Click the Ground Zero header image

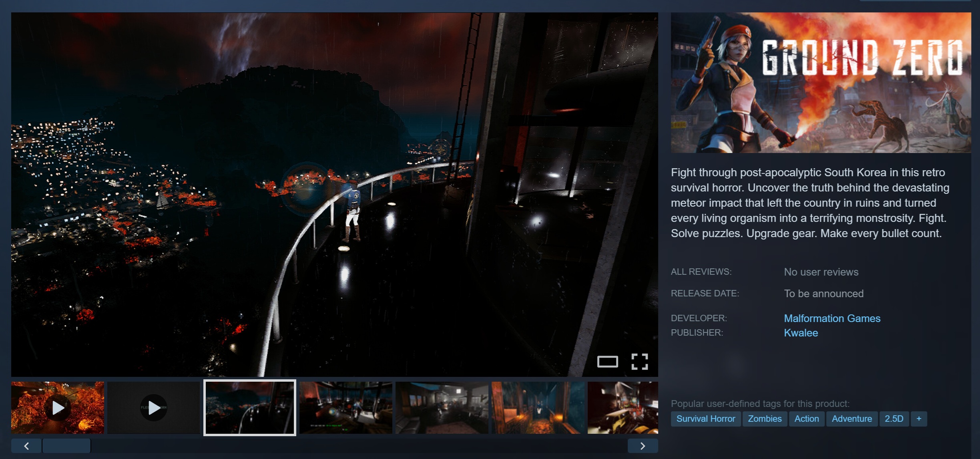point(821,83)
